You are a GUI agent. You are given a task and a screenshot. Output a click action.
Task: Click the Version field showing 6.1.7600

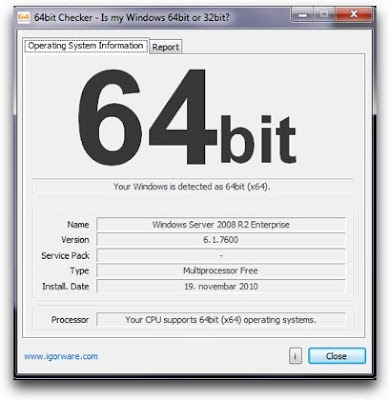click(x=221, y=240)
